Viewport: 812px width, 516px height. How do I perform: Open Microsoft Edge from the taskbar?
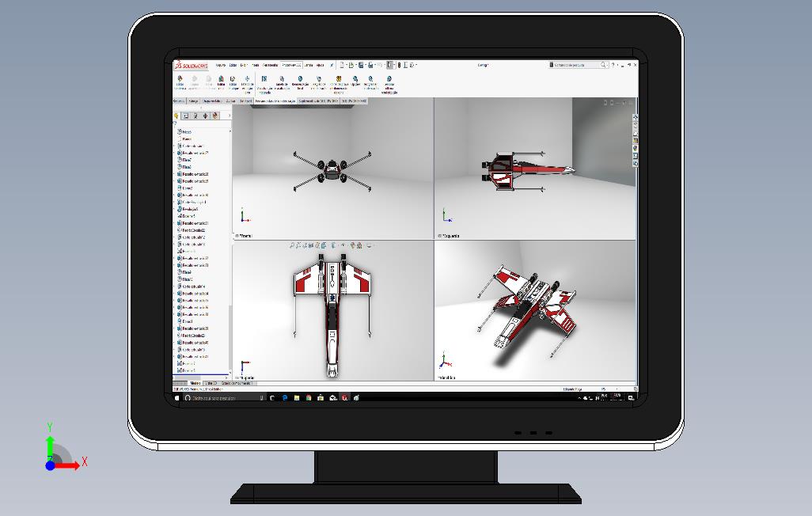tap(285, 398)
